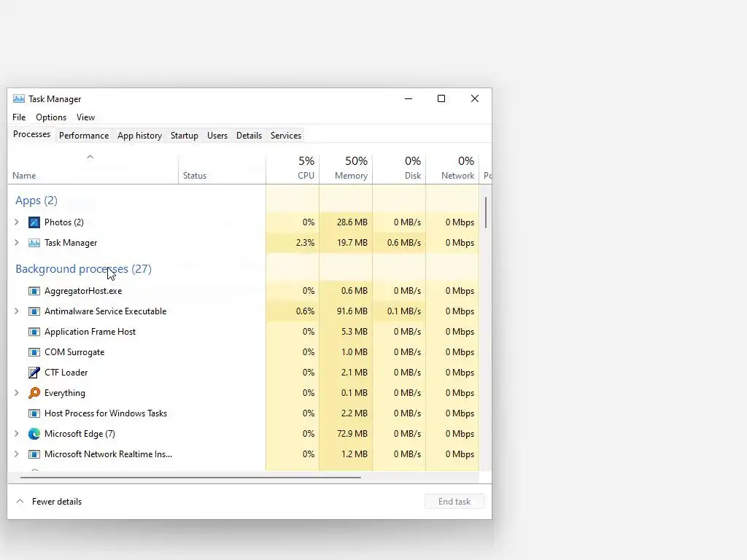Click the Antimalware Service Executable icon
Image resolution: width=747 pixels, height=560 pixels.
click(34, 311)
